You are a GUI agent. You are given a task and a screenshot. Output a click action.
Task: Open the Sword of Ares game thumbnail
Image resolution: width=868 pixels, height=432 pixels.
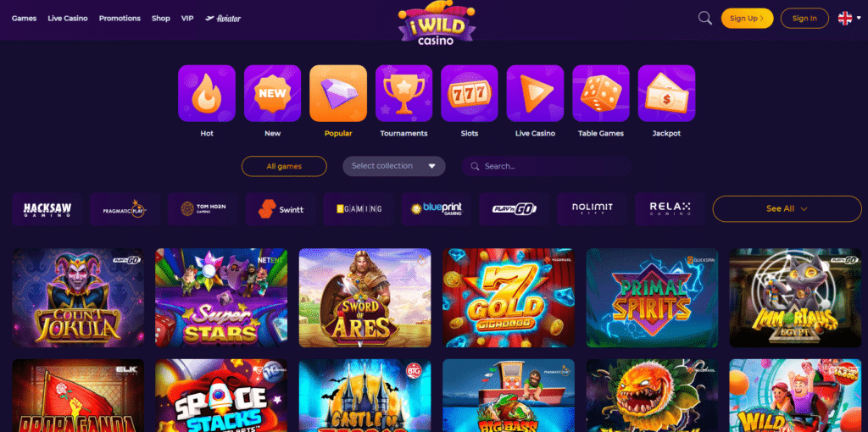[364, 297]
